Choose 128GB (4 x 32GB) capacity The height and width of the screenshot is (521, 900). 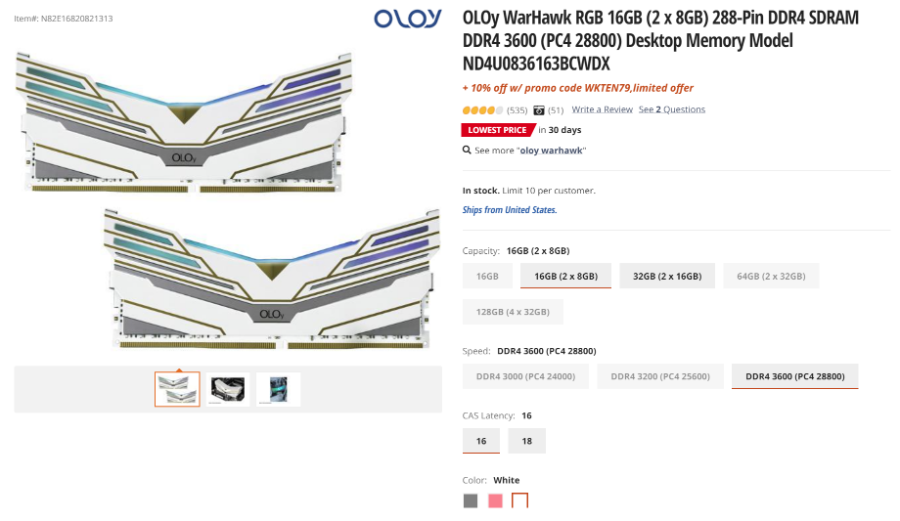pyautogui.click(x=513, y=312)
